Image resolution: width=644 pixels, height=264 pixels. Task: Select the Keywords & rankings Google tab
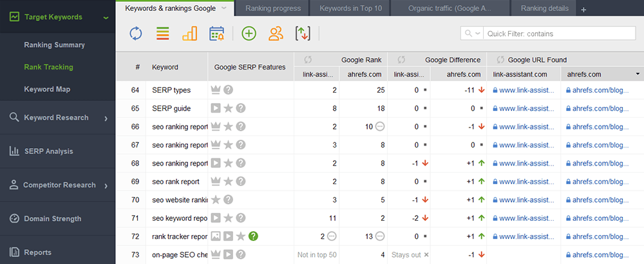(171, 8)
